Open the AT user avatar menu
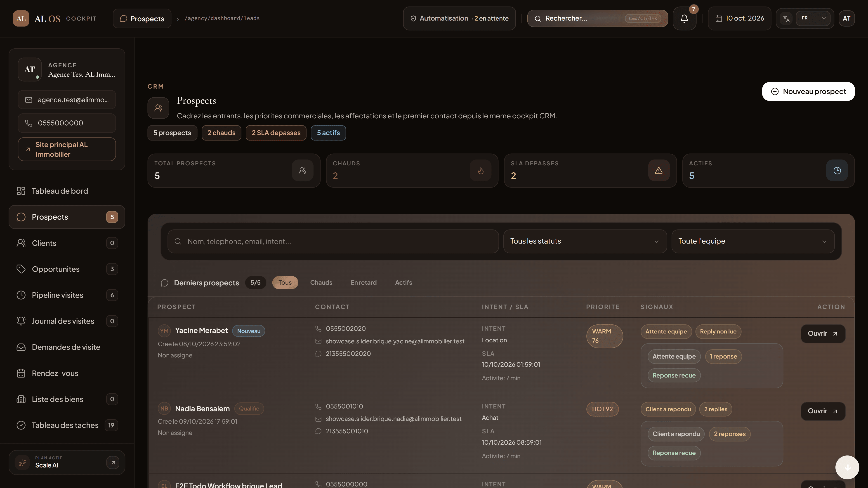Viewport: 868px width, 488px height. coord(847,19)
